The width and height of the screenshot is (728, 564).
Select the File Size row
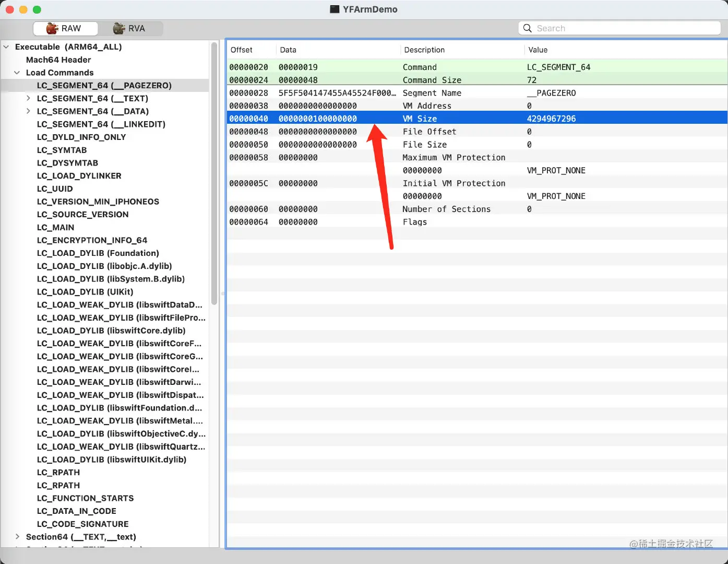tap(477, 145)
